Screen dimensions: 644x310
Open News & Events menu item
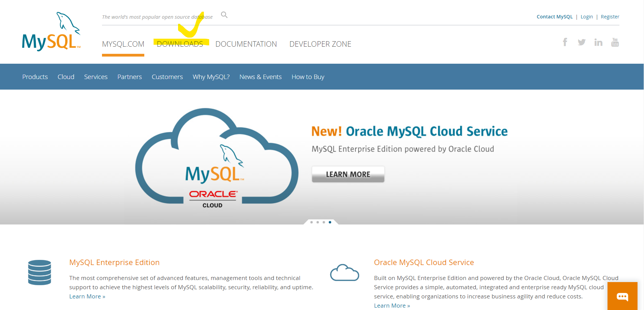pyautogui.click(x=261, y=77)
